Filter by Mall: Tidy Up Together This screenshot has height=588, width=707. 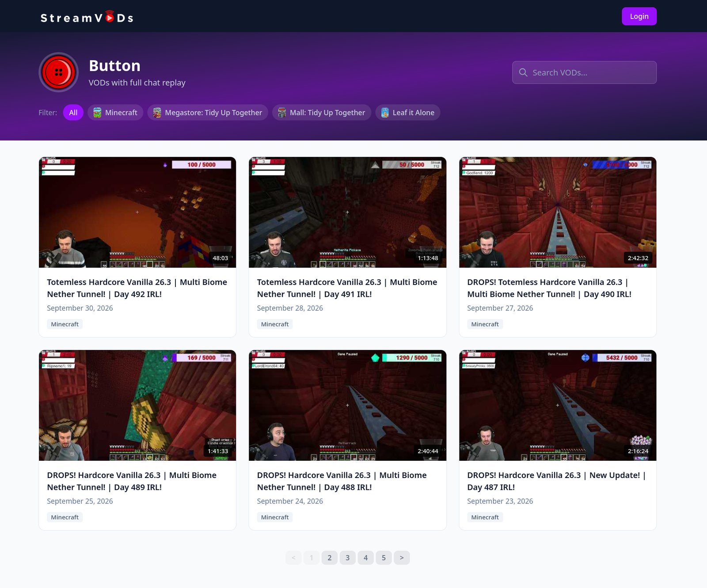click(322, 113)
